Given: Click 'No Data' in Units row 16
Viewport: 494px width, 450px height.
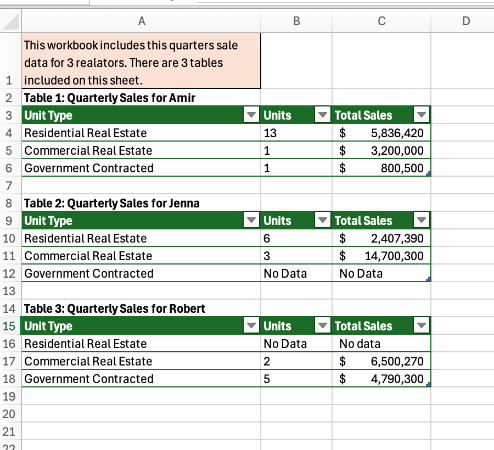Looking at the screenshot, I should [x=296, y=343].
